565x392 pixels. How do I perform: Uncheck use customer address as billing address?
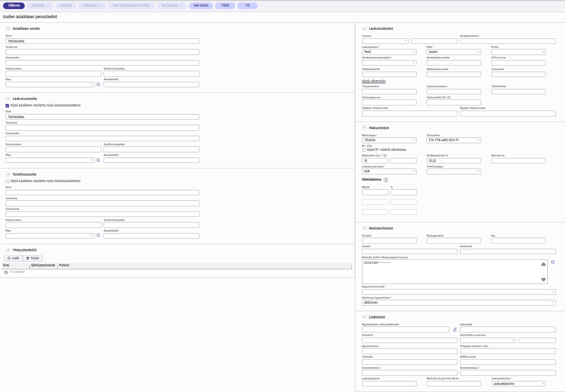(7, 105)
